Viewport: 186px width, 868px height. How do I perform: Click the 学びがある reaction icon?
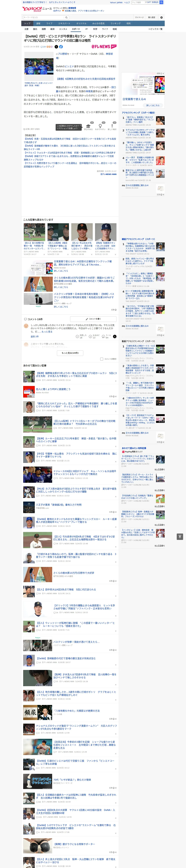[x=89, y=126]
